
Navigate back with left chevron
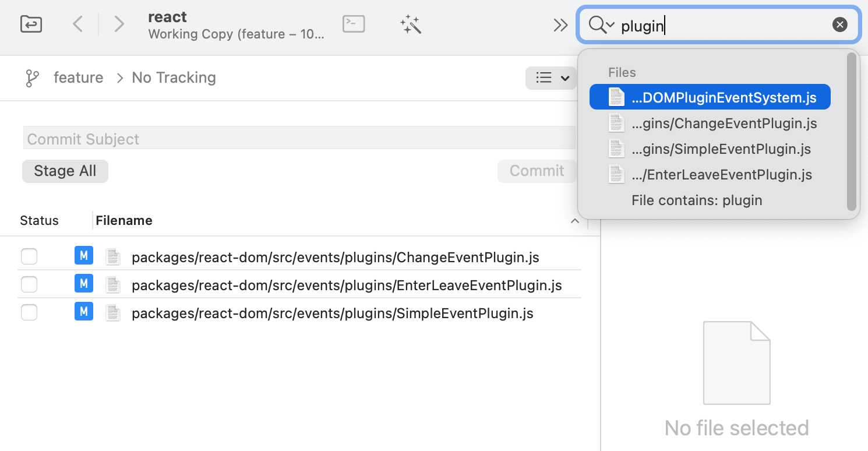pos(77,24)
